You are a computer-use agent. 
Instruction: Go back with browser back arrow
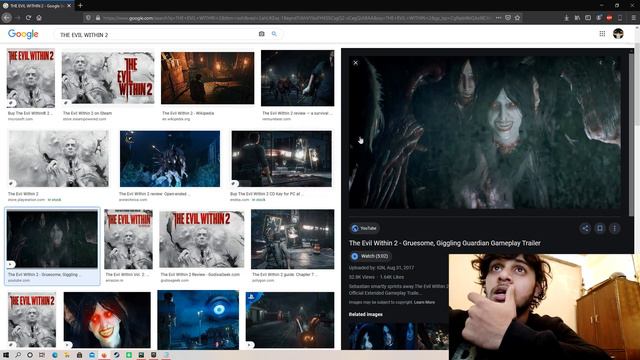7,18
